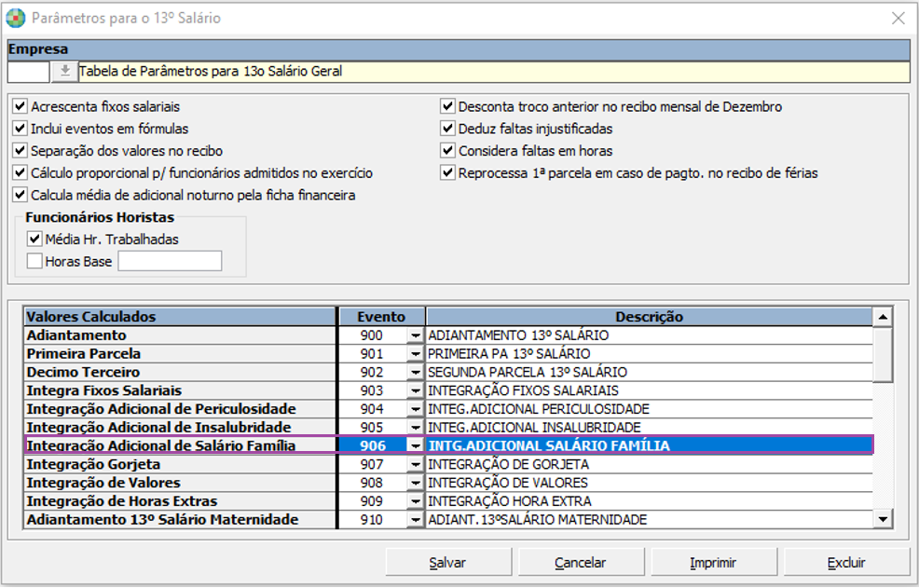Open event dropdown for Salário Família 906

coord(416,446)
